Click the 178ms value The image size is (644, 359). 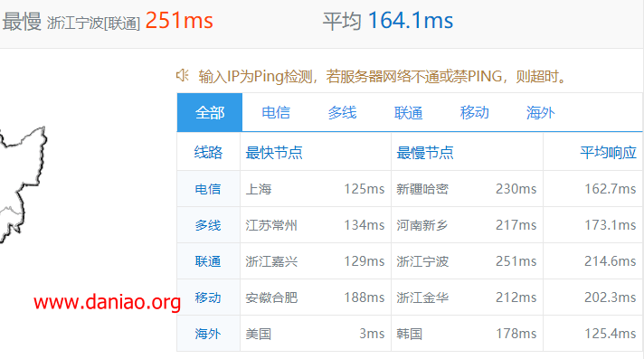[516, 334]
